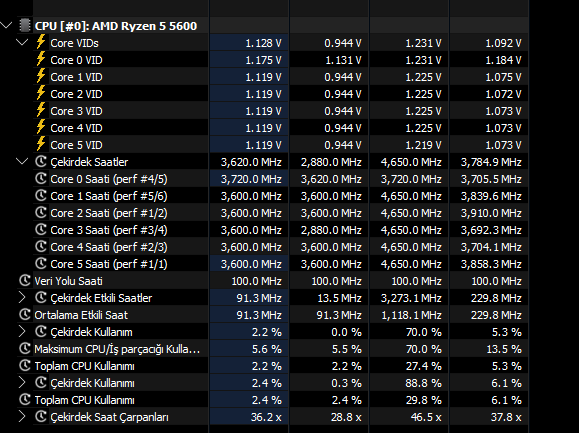The width and height of the screenshot is (579, 433).
Task: Click the lightning icon for Core 2 VID
Action: [41, 93]
